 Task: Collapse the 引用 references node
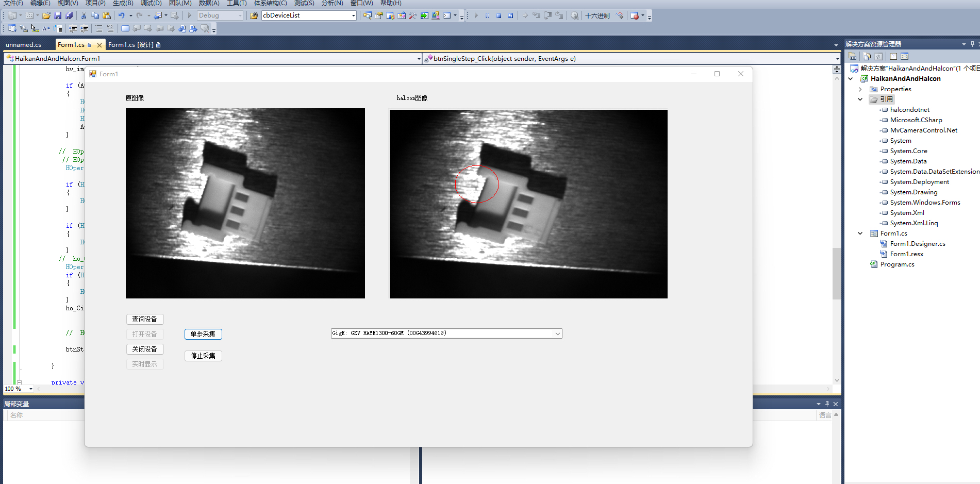[860, 99]
